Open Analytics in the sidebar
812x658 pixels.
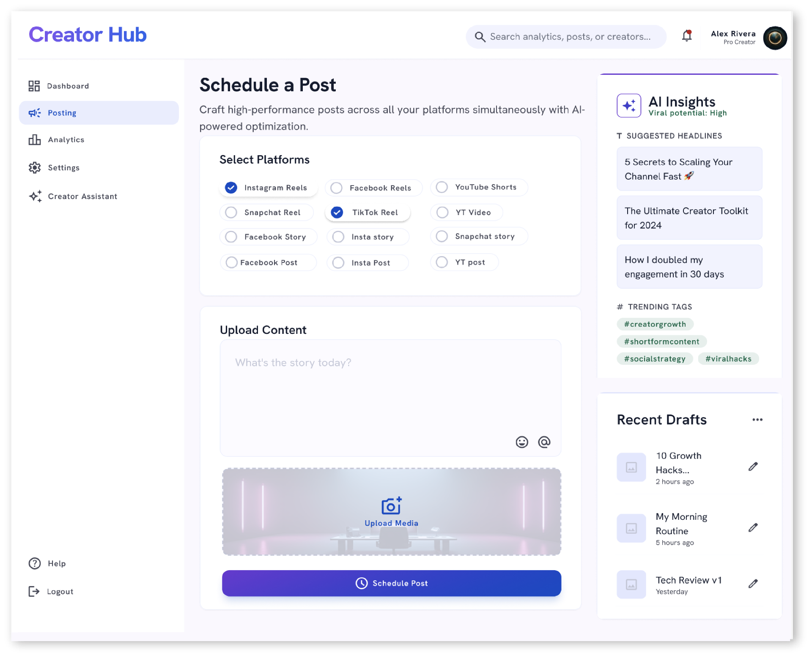point(66,139)
